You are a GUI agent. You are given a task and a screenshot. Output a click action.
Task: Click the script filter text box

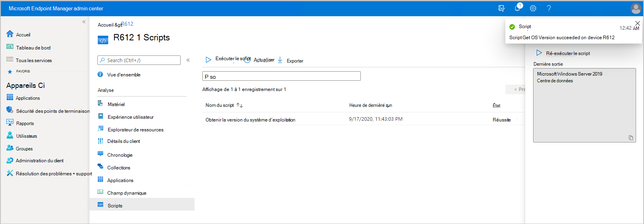282,76
